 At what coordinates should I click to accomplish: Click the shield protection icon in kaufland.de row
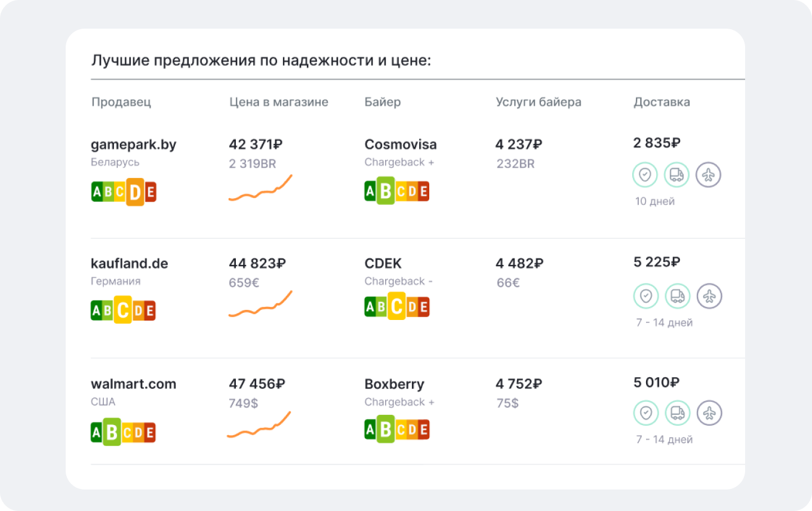(645, 295)
